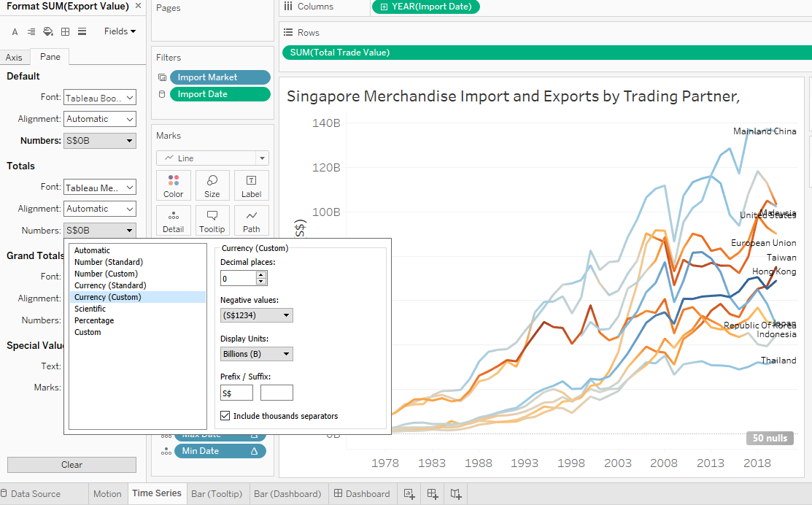Click the Color marks card button
The width and height of the screenshot is (812, 505).
(174, 185)
